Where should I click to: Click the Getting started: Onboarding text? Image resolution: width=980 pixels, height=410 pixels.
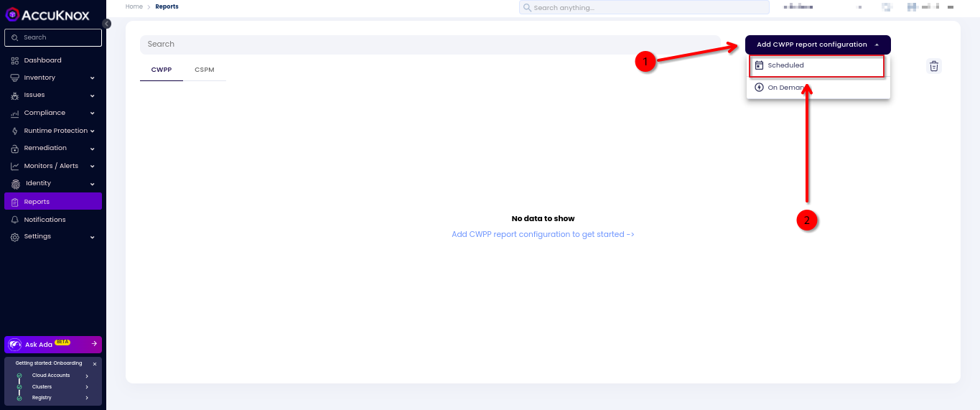point(49,363)
